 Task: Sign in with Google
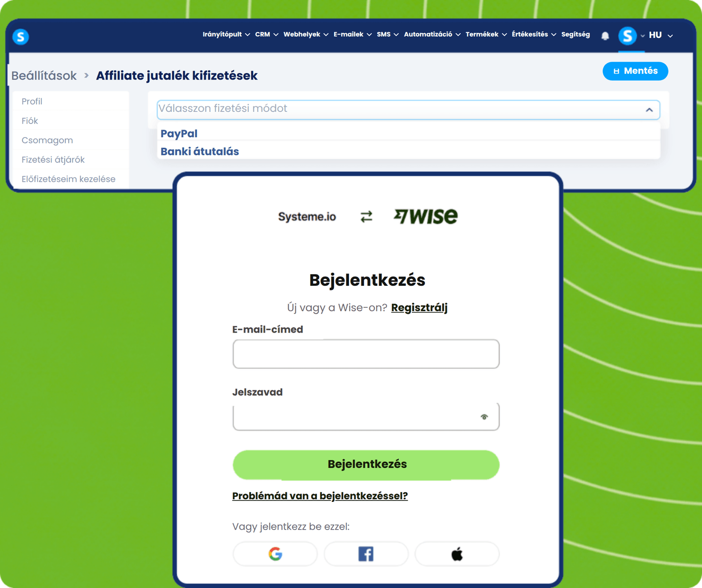(275, 554)
